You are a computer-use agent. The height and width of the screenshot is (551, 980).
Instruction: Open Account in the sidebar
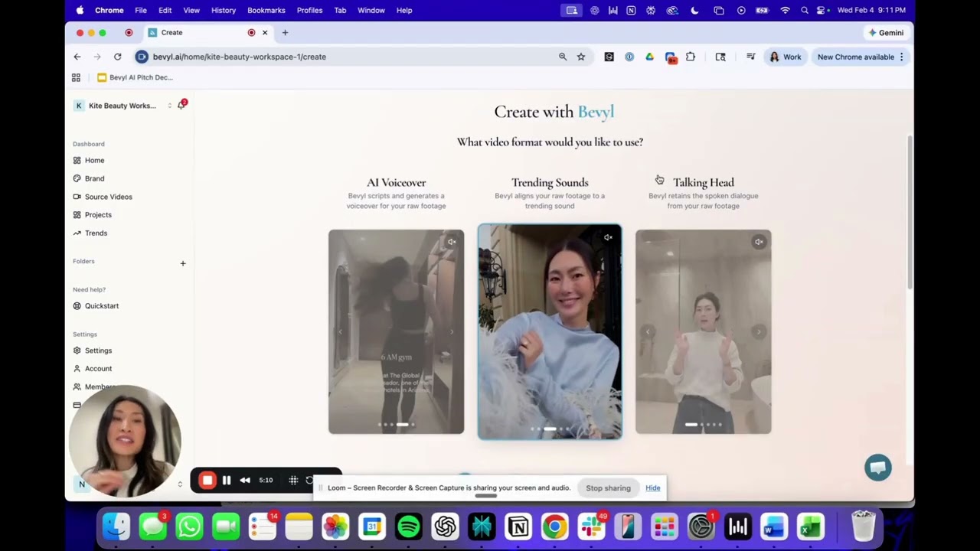tap(93, 368)
